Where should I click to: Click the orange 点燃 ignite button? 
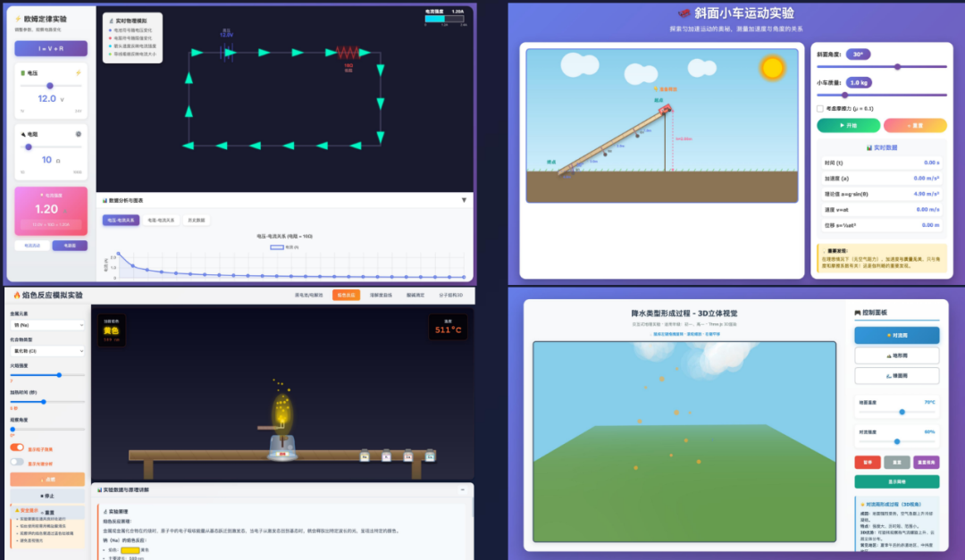[47, 479]
